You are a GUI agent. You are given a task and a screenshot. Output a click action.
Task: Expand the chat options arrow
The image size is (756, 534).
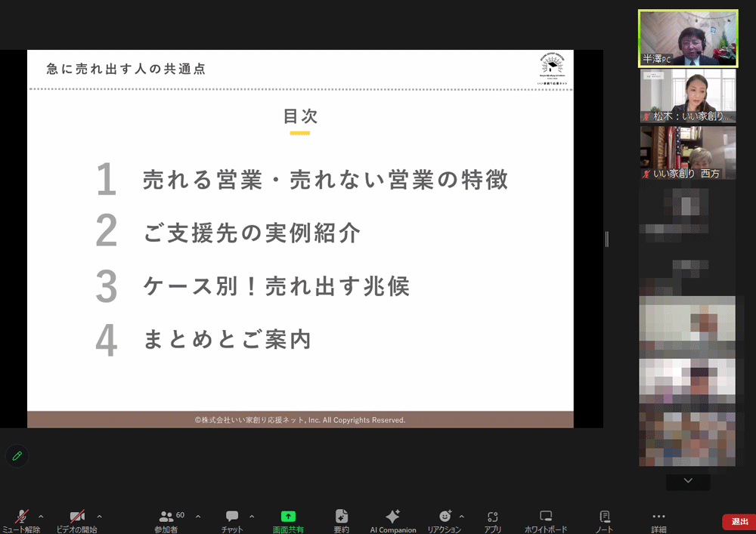(x=252, y=517)
